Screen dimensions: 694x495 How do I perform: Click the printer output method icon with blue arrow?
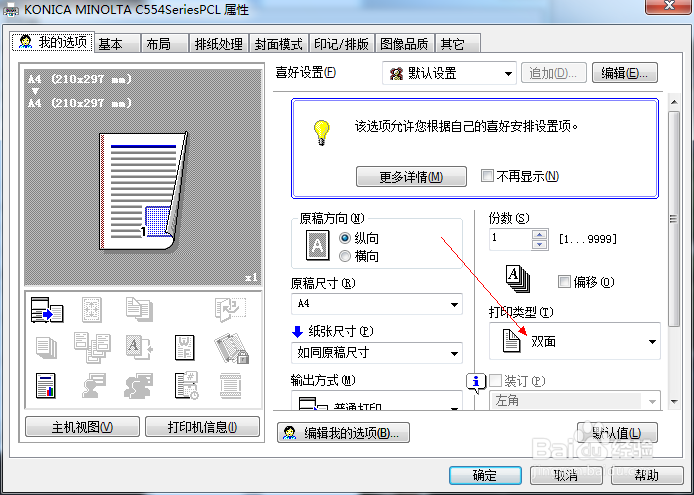point(47,309)
